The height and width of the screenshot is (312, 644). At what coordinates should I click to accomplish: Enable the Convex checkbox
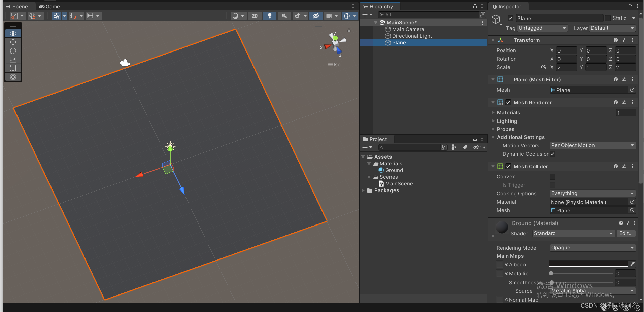click(x=553, y=177)
